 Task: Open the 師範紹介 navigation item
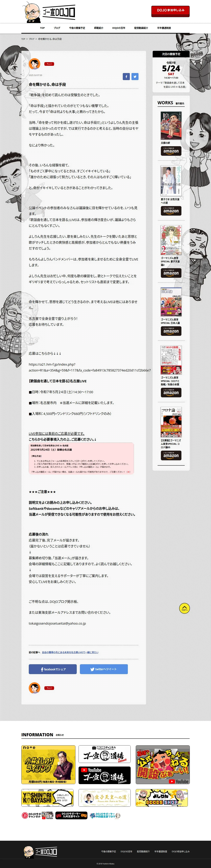point(99,28)
